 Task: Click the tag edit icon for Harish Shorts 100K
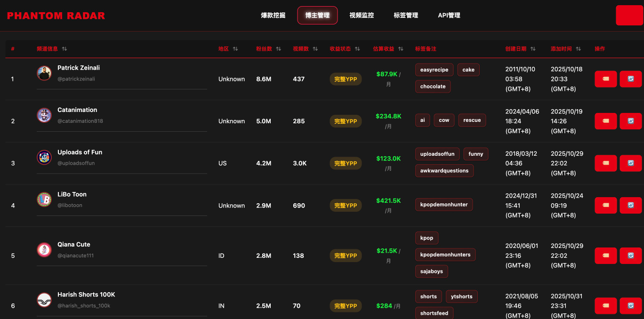(605, 305)
